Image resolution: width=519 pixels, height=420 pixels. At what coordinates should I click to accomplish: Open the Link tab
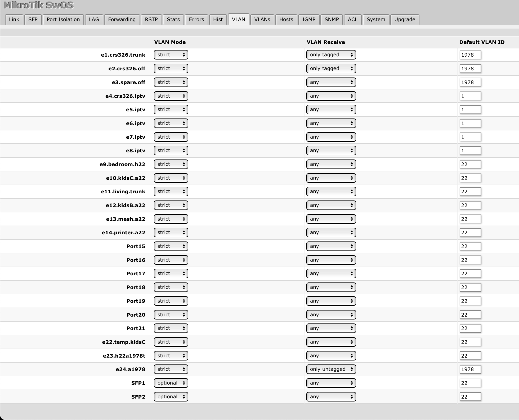[14, 20]
